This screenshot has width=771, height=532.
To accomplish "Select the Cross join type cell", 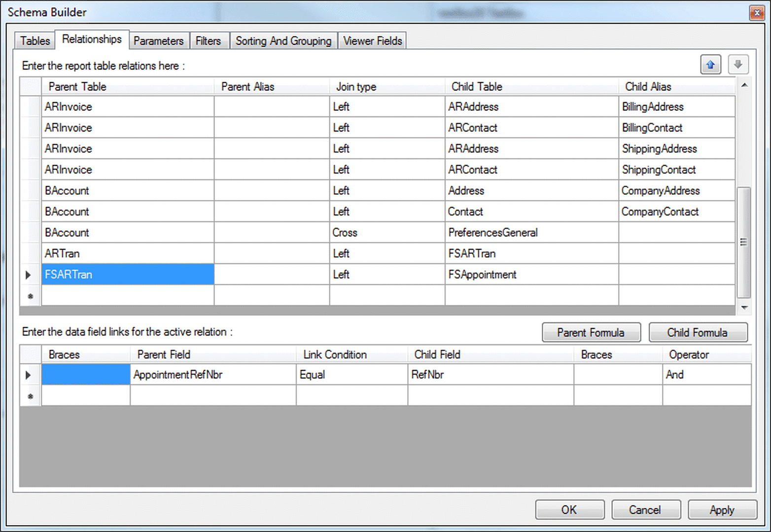I will point(386,233).
